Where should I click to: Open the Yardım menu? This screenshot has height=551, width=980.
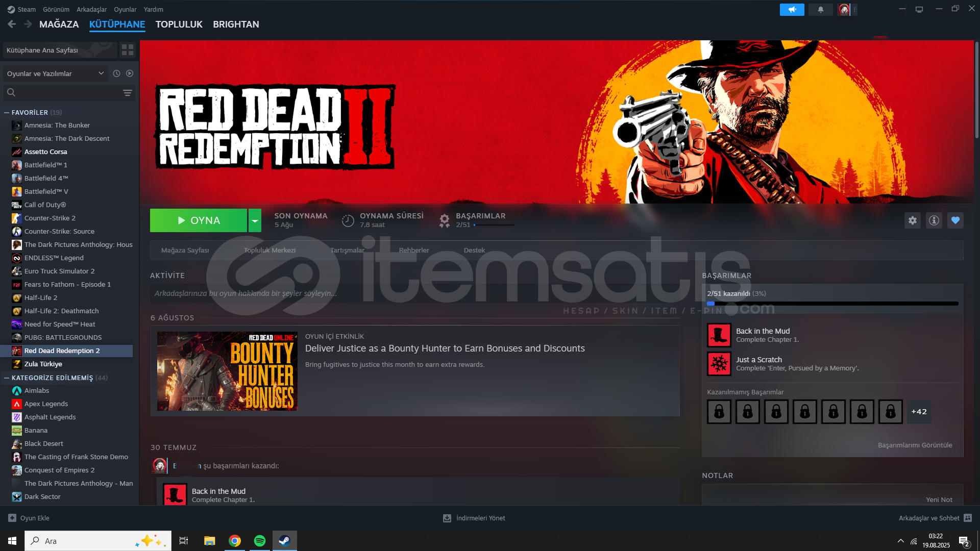coord(154,9)
